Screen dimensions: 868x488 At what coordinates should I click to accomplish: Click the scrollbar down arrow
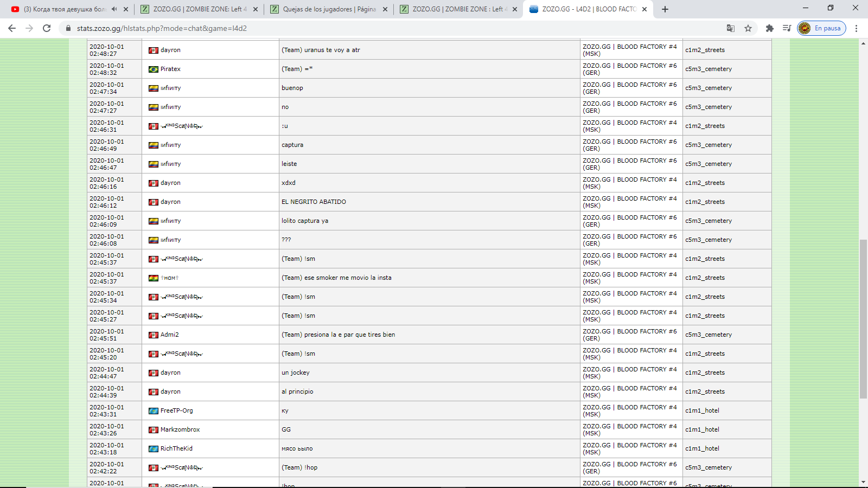[863, 482]
